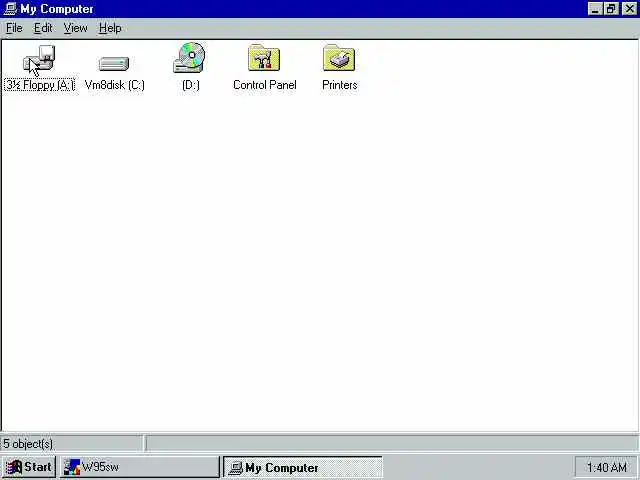The width and height of the screenshot is (640, 480).
Task: Select the Vm8disk (C:) hard drive icon
Action: coord(114,64)
